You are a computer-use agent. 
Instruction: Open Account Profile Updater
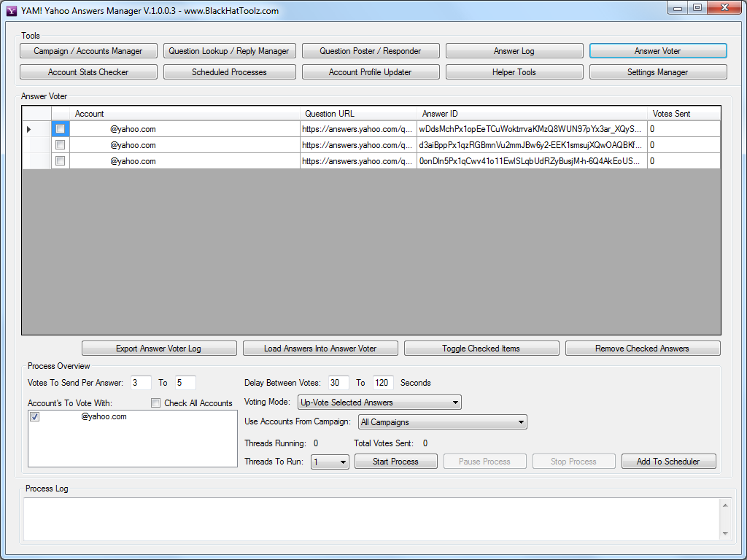coord(370,72)
